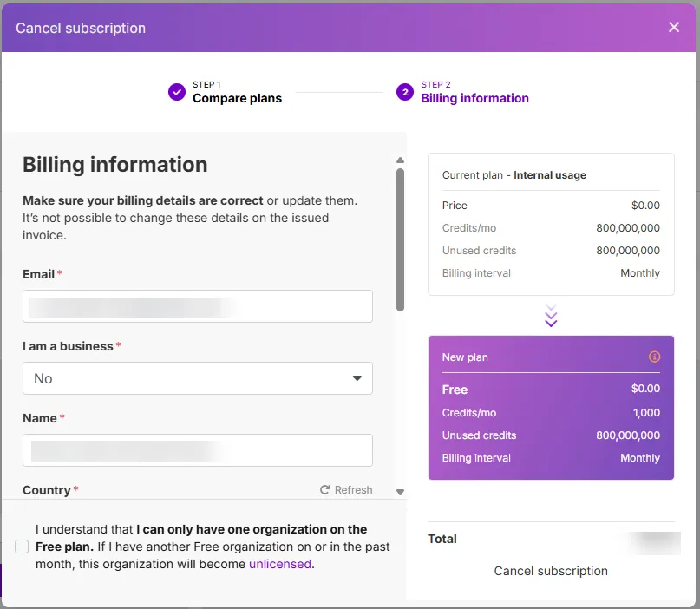700x609 pixels.
Task: Click the 'New plan' label
Action: coord(465,357)
